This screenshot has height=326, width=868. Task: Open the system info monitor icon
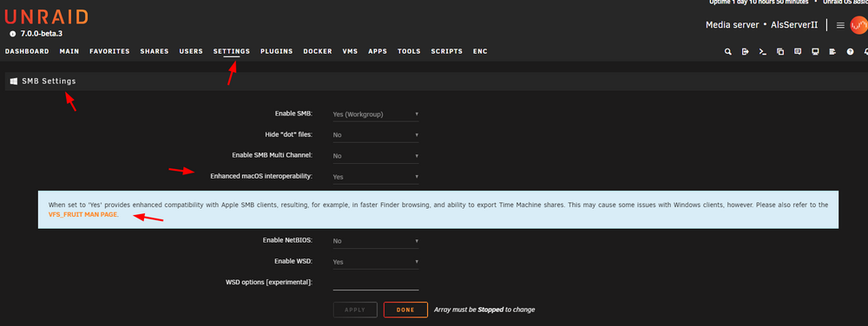tap(815, 51)
